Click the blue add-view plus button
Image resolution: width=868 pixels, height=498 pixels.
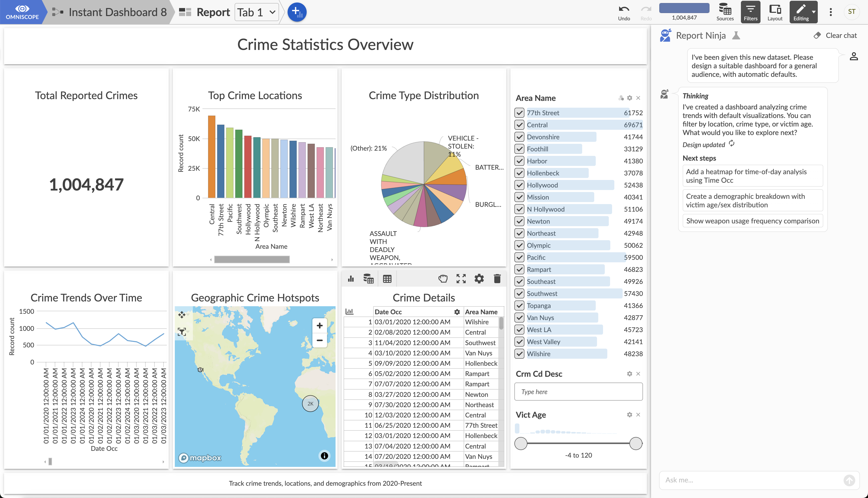click(x=297, y=12)
